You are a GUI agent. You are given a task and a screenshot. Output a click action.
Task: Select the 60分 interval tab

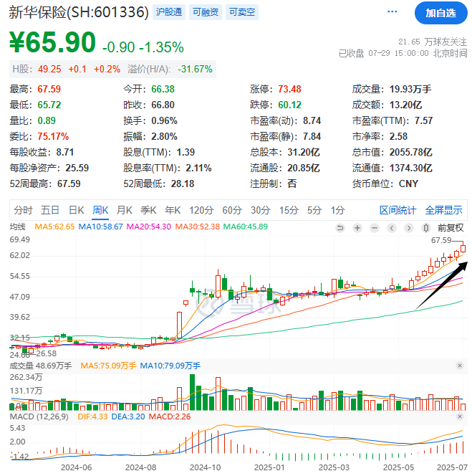(x=232, y=210)
